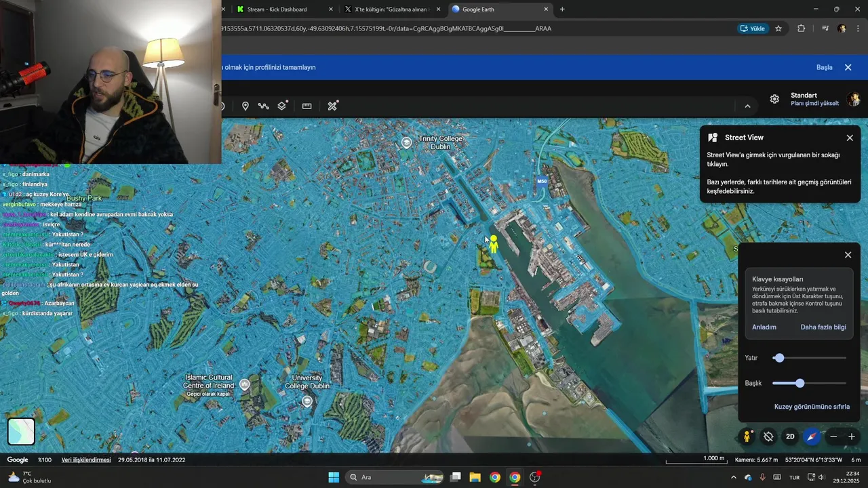The height and width of the screenshot is (488, 868).
Task: Open Chrome profile avatar
Action: coord(842,28)
